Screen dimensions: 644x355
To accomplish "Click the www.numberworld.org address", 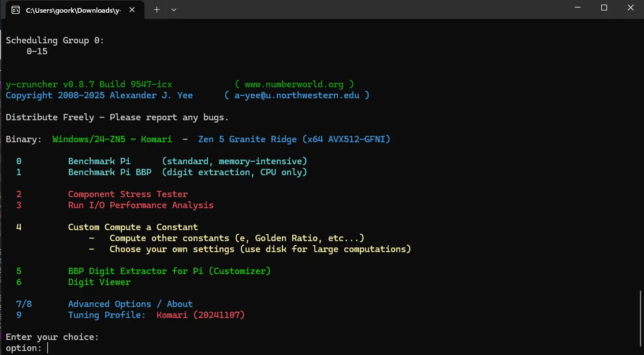I will point(294,84).
